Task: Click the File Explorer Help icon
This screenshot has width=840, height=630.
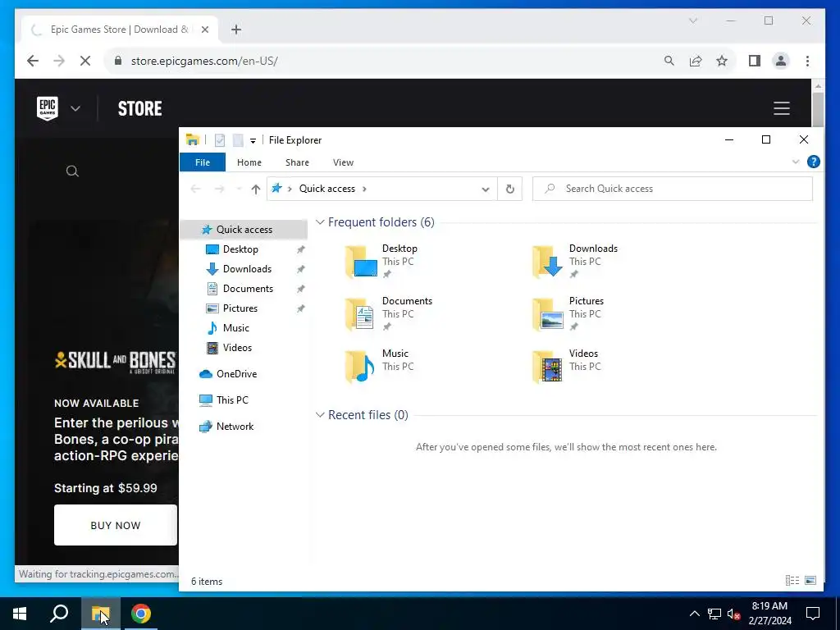Action: pos(813,162)
